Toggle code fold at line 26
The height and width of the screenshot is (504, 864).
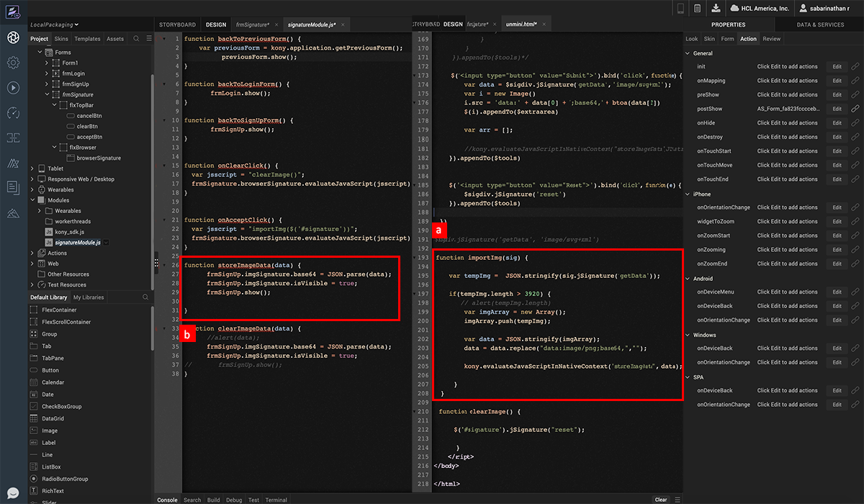pos(163,265)
